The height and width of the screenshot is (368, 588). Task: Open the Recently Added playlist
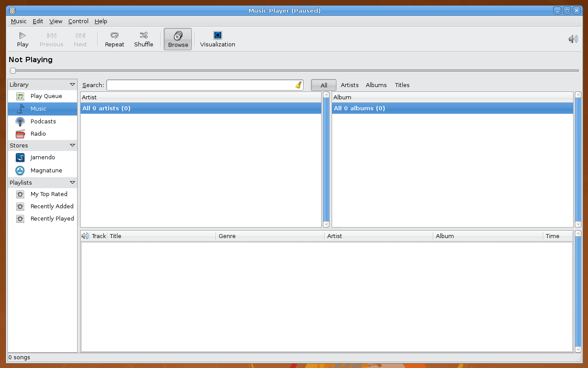(x=52, y=206)
